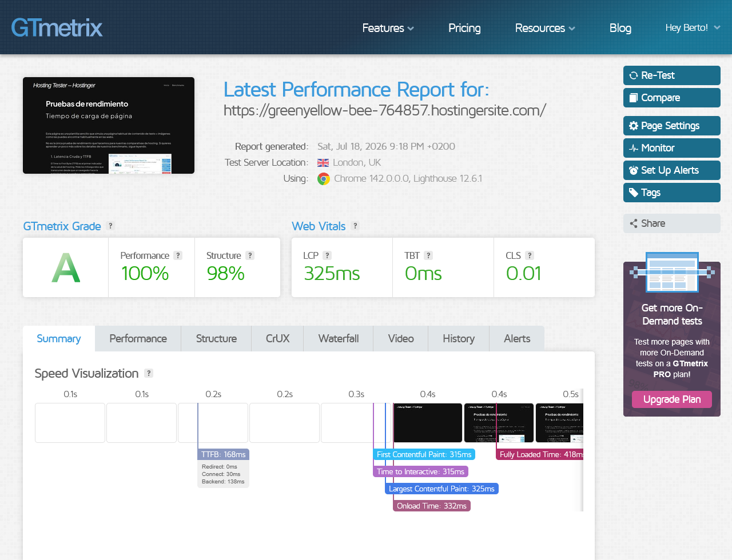Image resolution: width=732 pixels, height=560 pixels.
Task: Open the Alerts tab
Action: (x=517, y=339)
